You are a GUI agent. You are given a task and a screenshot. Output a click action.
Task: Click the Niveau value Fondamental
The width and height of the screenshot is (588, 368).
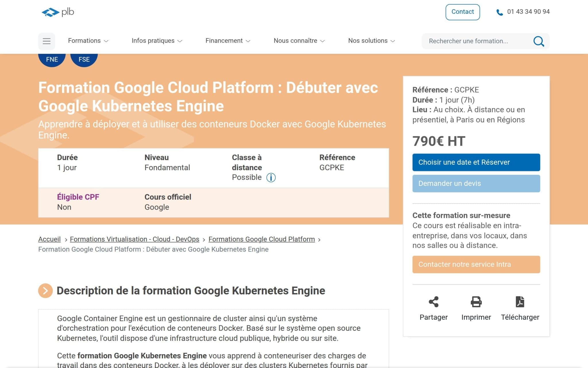pyautogui.click(x=167, y=168)
